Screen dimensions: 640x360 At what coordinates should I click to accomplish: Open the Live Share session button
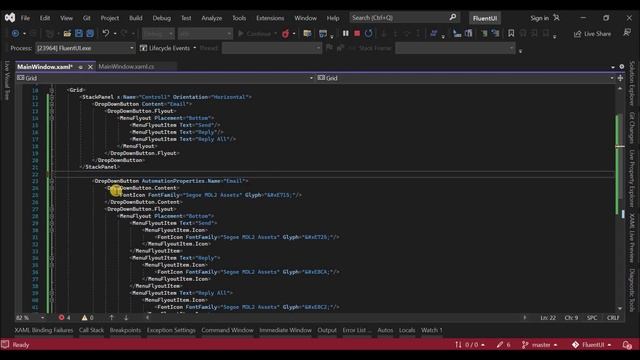coord(592,34)
